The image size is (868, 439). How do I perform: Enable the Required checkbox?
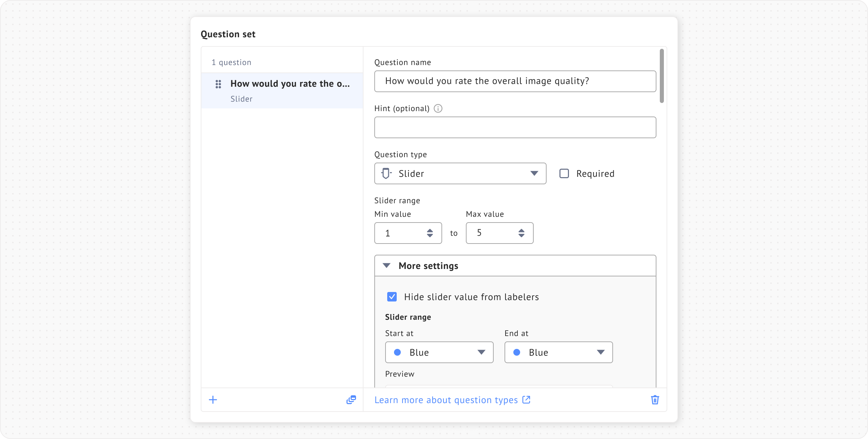click(564, 173)
